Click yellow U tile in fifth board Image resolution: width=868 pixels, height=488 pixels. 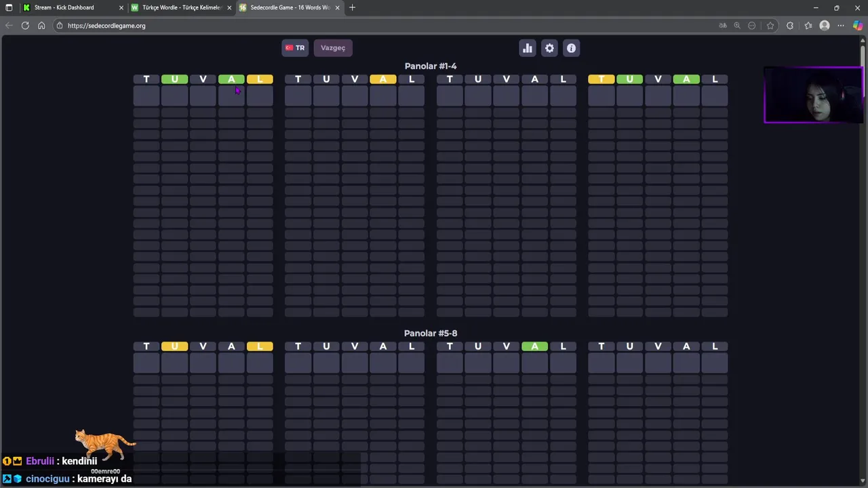pyautogui.click(x=174, y=346)
